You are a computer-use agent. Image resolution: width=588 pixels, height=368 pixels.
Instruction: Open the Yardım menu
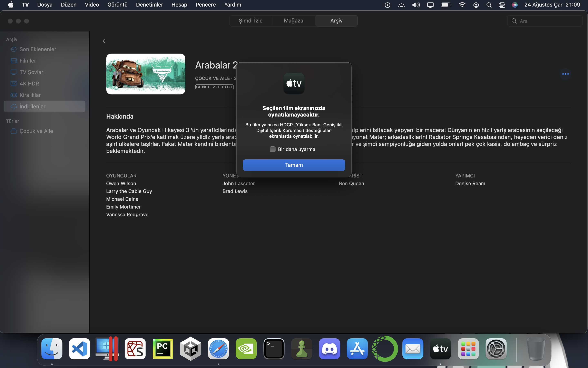click(233, 5)
